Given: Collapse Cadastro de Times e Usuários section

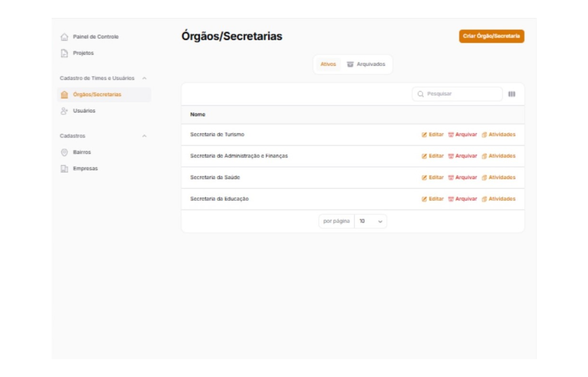Looking at the screenshot, I should pos(144,78).
